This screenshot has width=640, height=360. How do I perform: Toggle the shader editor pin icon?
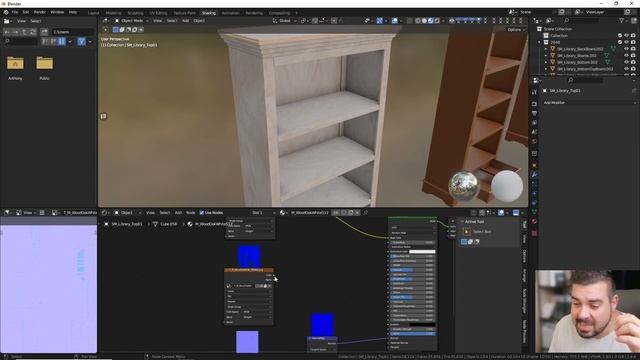[x=366, y=213]
